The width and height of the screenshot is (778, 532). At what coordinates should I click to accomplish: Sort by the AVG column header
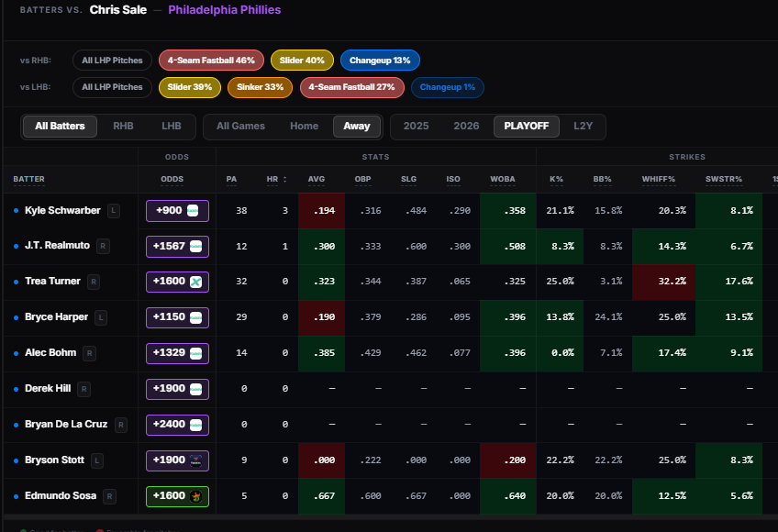click(x=316, y=179)
